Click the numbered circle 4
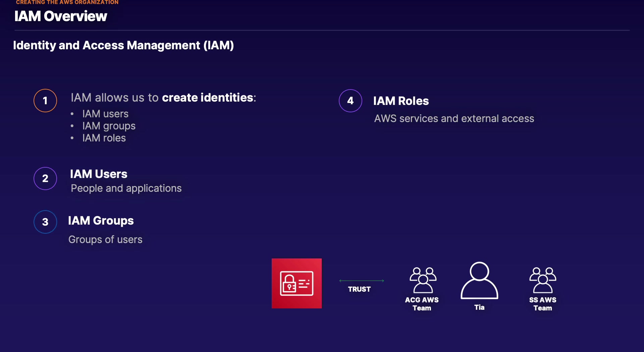The height and width of the screenshot is (352, 644). point(351,101)
